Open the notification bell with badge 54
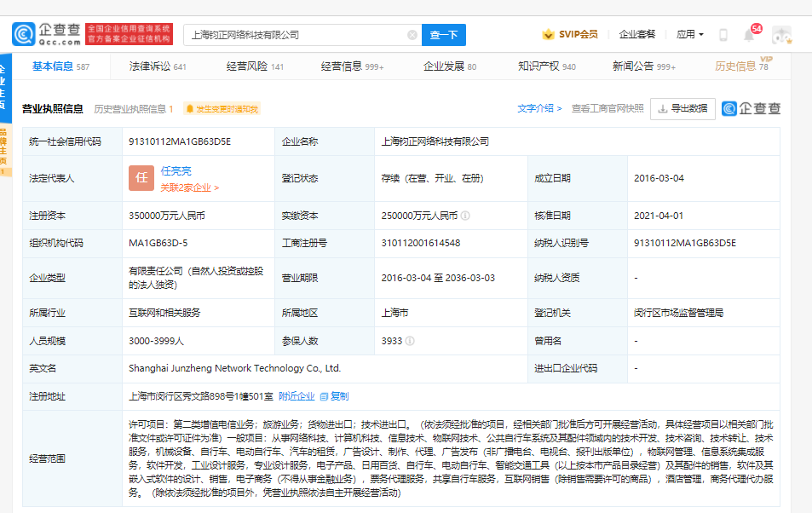This screenshot has width=812, height=513. (749, 35)
